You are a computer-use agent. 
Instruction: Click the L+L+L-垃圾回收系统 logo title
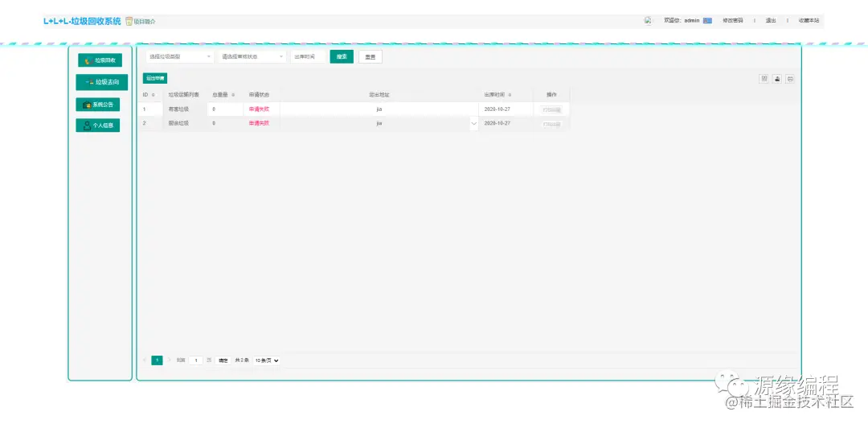[x=82, y=21]
